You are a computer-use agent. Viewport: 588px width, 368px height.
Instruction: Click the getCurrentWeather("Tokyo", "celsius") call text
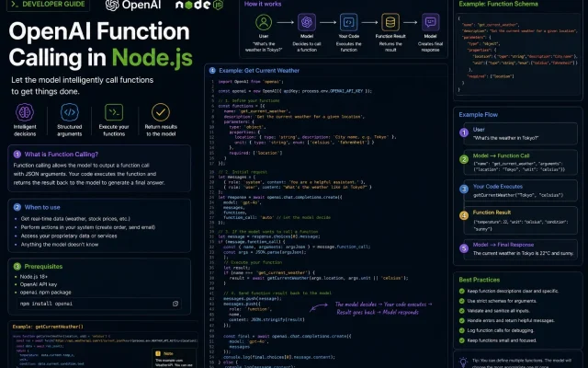(x=518, y=195)
